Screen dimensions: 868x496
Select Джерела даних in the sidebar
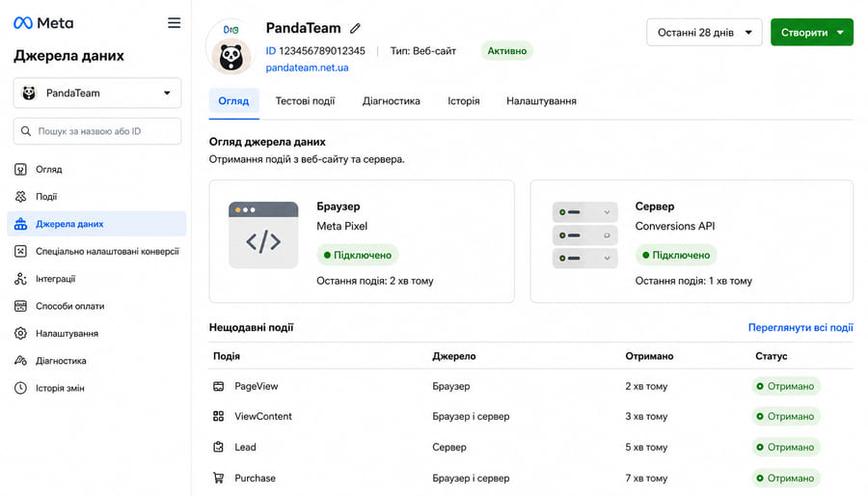tap(96, 224)
